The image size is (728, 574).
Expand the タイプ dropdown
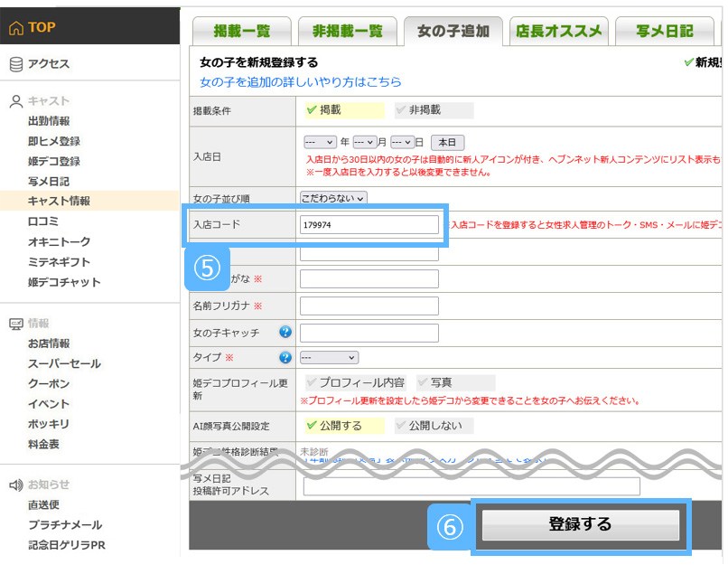point(329,357)
